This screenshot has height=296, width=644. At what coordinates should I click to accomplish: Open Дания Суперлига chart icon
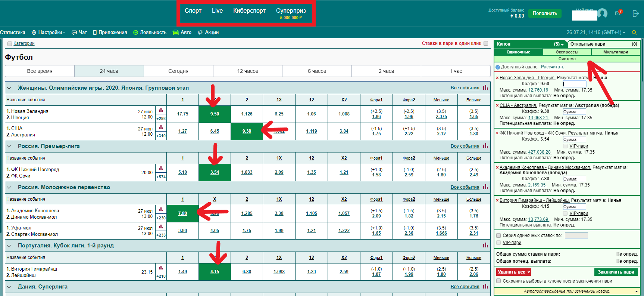point(485,286)
